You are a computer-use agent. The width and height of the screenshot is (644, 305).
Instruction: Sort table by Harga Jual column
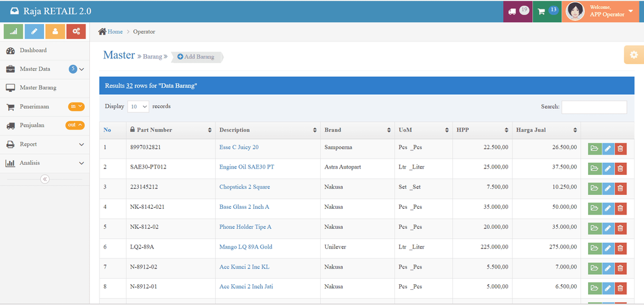547,130
